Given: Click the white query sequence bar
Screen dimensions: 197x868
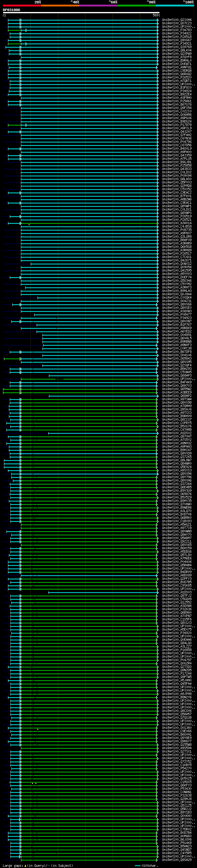Looking at the screenshot, I should pyautogui.click(x=81, y=13).
